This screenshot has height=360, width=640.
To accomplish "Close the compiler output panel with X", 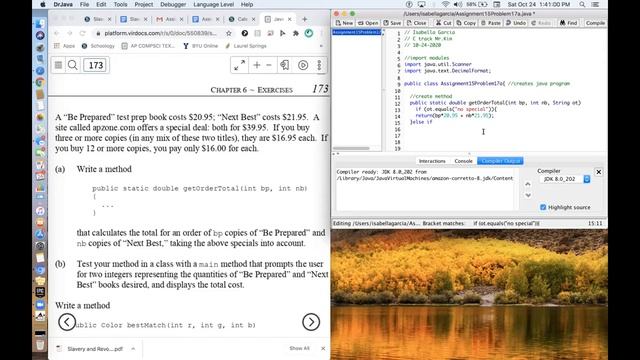I will point(598,172).
